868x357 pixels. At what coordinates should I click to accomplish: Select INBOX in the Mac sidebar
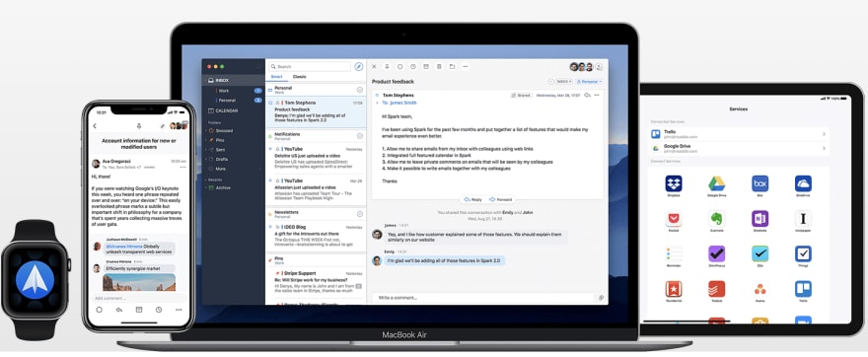[x=233, y=81]
